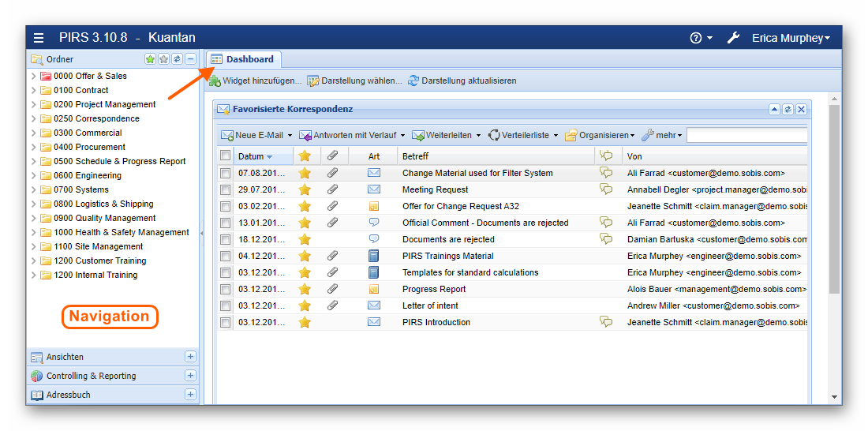Expand the Controlling & Reporting panel plus
Image resolution: width=868 pixels, height=431 pixels.
click(190, 376)
